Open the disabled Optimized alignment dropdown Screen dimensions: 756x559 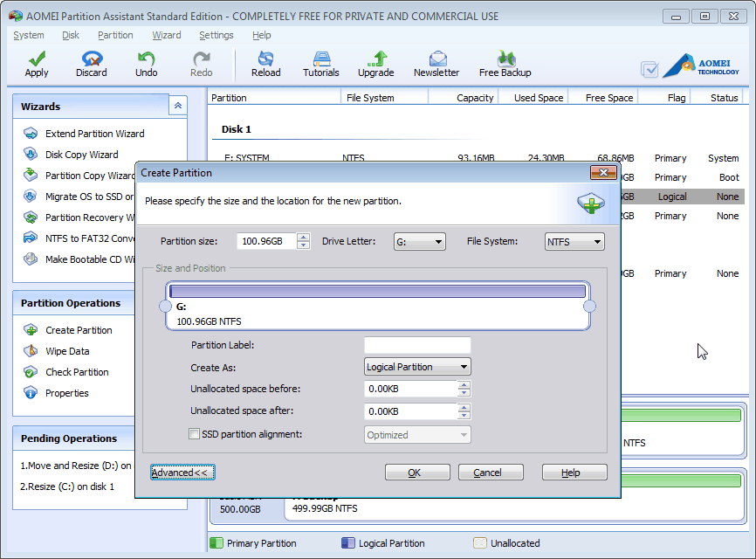click(x=417, y=435)
